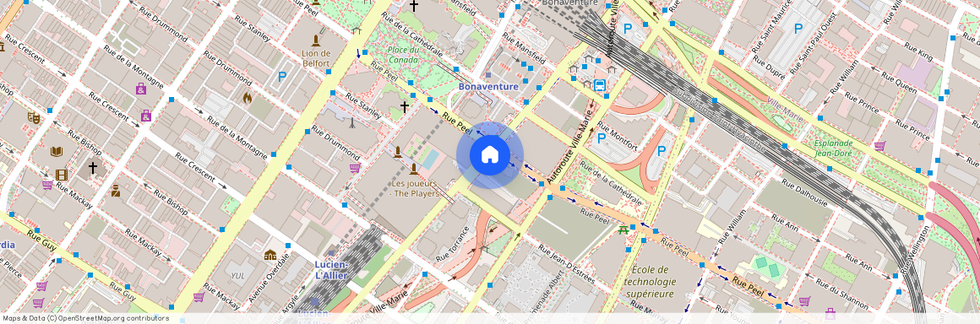Screen dimensions: 980x324
Task: Open the library book icon
Action: tap(57, 151)
